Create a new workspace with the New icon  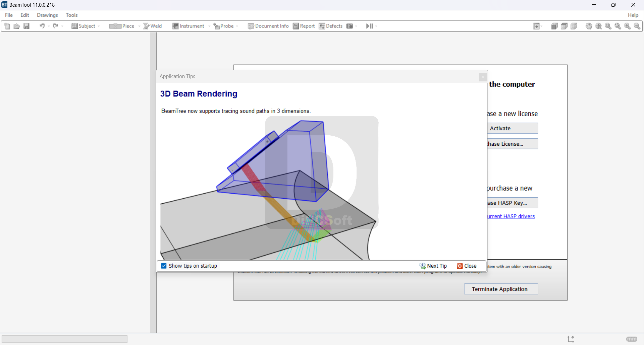coord(7,26)
